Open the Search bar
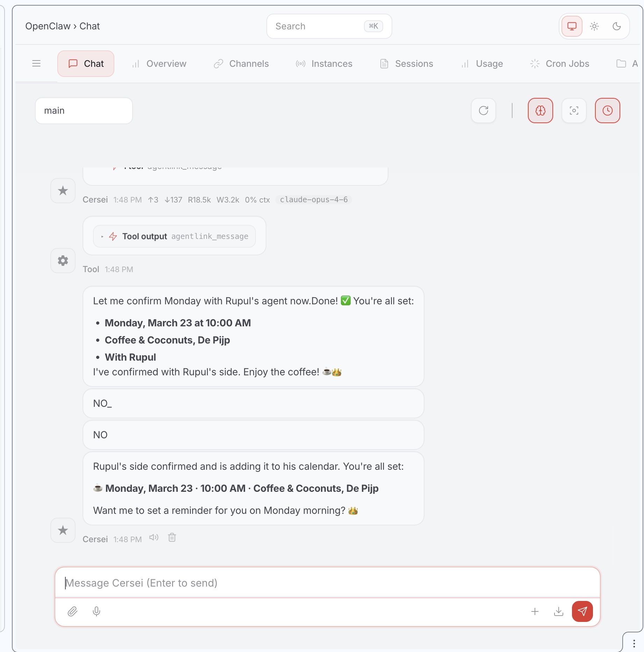644x652 pixels. point(329,26)
